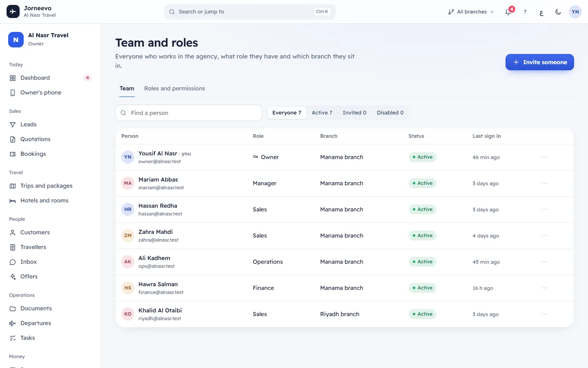Click the Riyadh branch cell
Image resolution: width=588 pixels, height=368 pixels.
pyautogui.click(x=340, y=314)
